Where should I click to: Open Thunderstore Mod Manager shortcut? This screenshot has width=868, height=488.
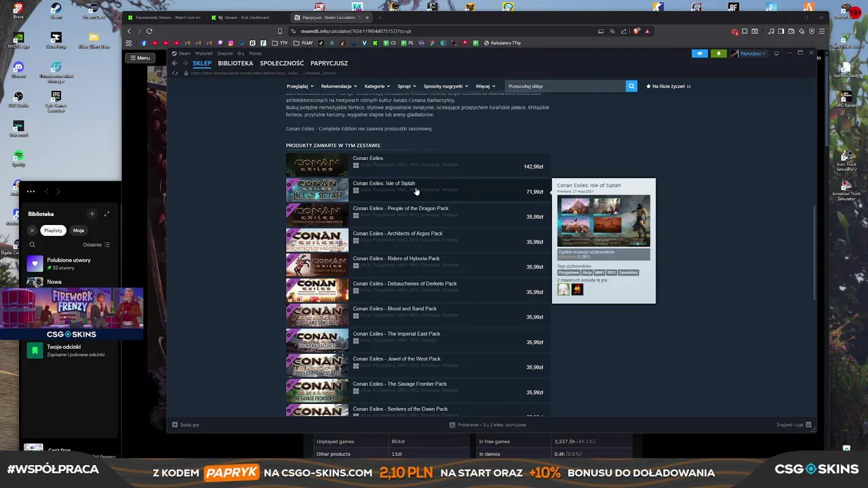coord(56,72)
